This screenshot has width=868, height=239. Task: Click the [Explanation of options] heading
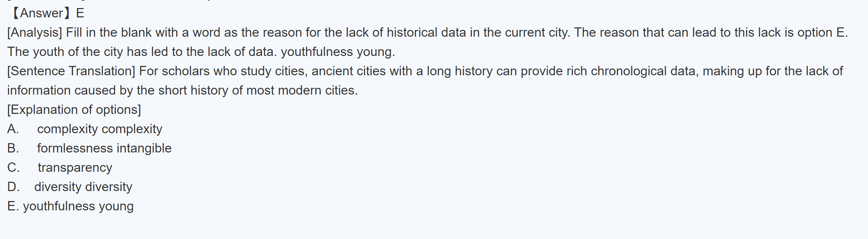(x=74, y=110)
